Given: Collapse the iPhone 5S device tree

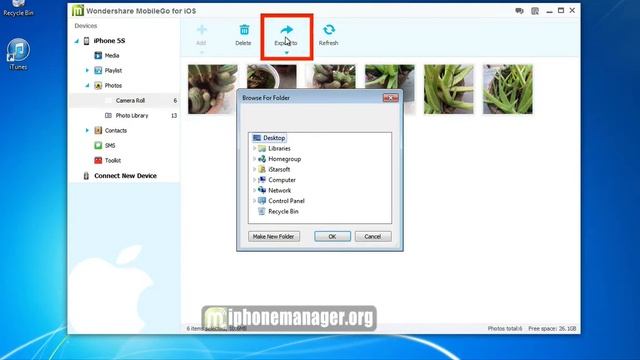Looking at the screenshot, I should (x=77, y=41).
